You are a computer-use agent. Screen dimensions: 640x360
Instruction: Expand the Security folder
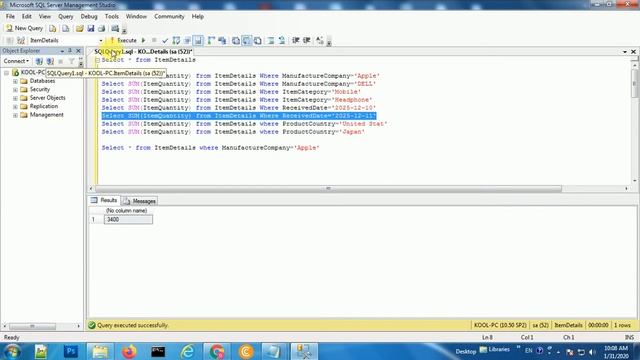(16, 90)
